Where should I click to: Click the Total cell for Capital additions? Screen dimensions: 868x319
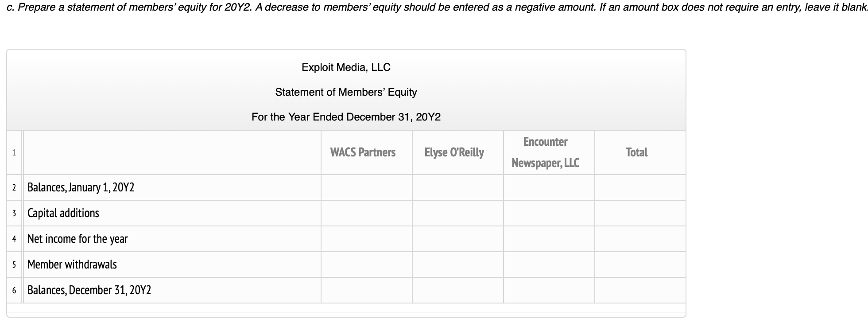click(x=640, y=213)
